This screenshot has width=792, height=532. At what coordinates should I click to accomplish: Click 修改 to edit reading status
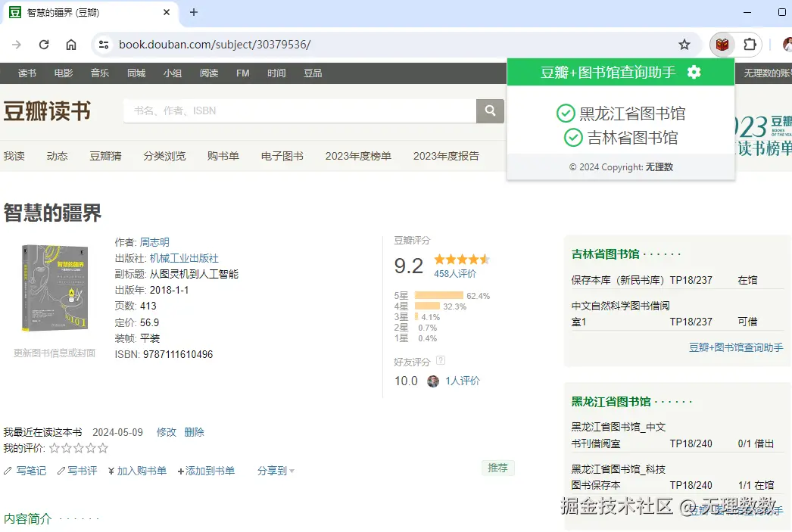[x=166, y=432]
